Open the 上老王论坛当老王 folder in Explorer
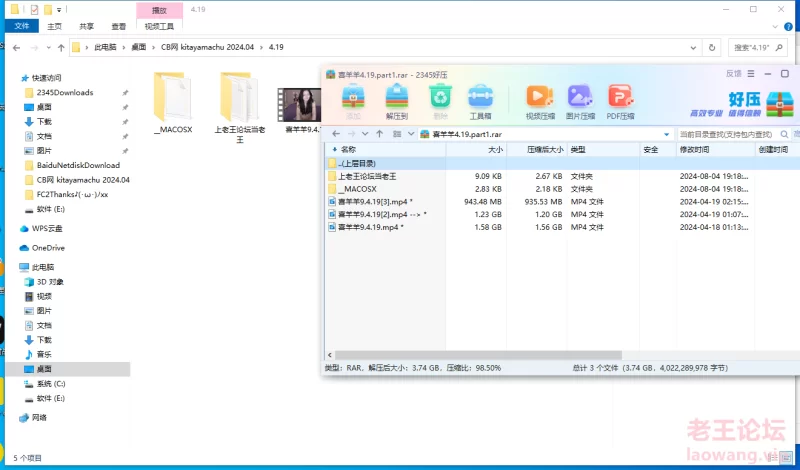Image resolution: width=800 pixels, height=470 pixels. pyautogui.click(x=239, y=108)
